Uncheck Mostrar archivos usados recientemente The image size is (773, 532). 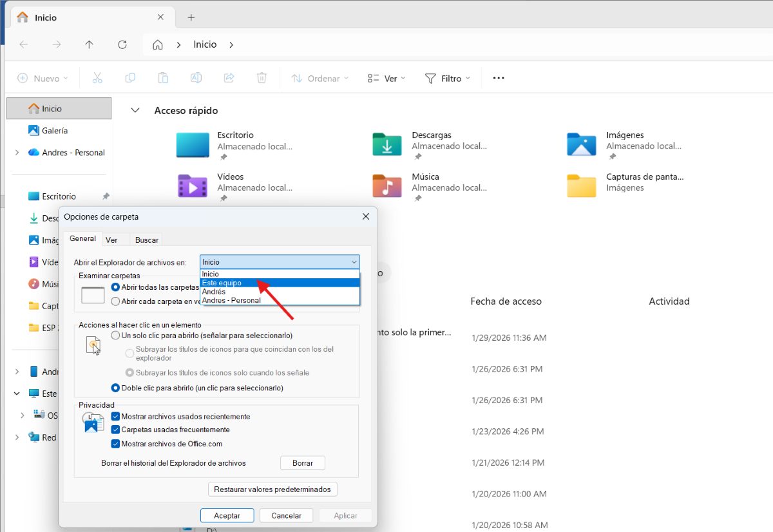pos(116,417)
